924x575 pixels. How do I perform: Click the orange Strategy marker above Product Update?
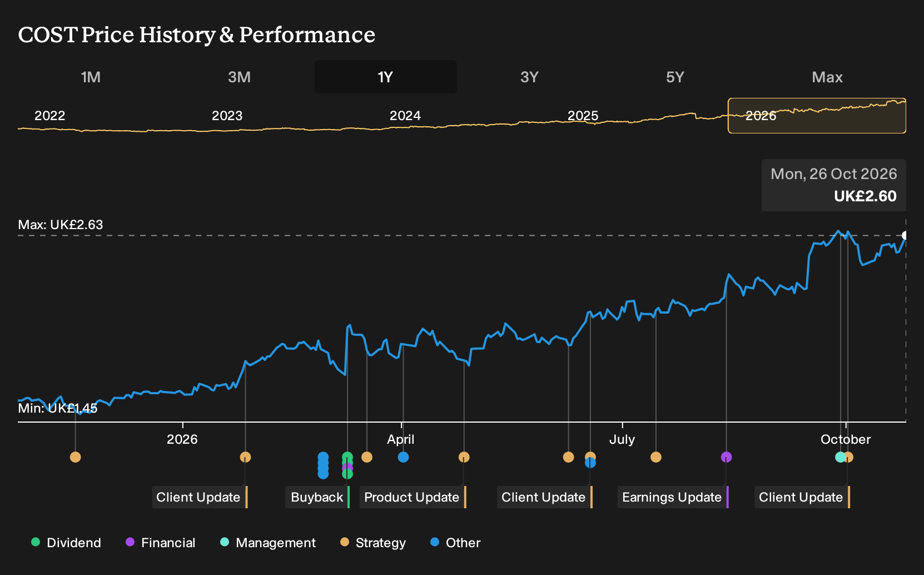pyautogui.click(x=464, y=457)
